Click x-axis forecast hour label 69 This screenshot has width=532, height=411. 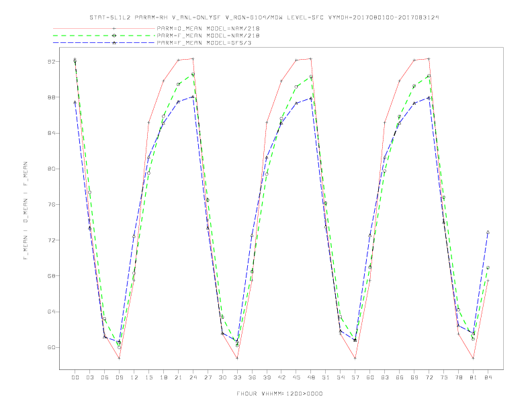(x=414, y=377)
